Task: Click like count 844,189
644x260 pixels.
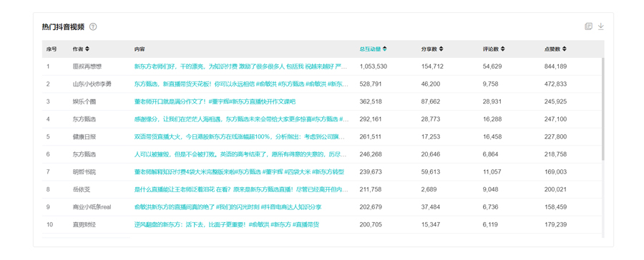Action: tap(556, 66)
